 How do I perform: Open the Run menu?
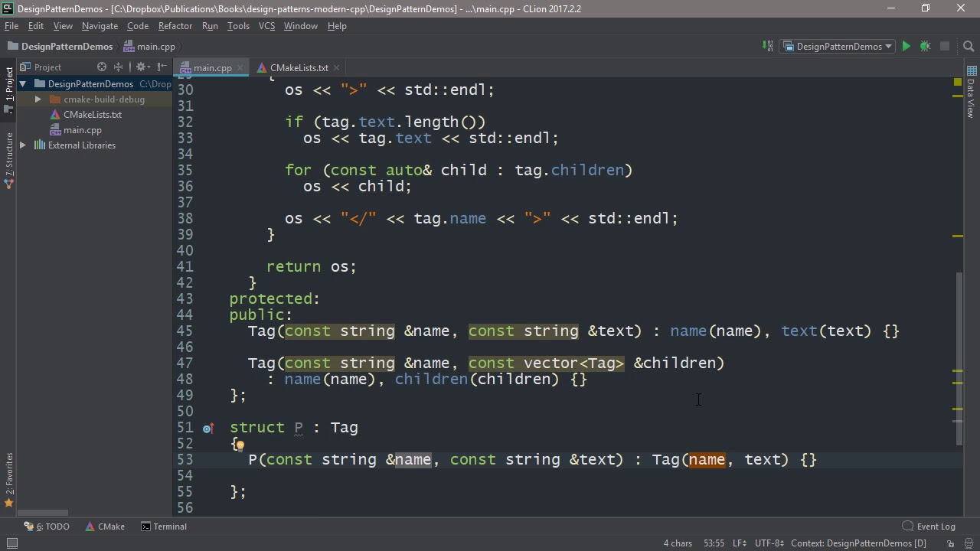210,26
